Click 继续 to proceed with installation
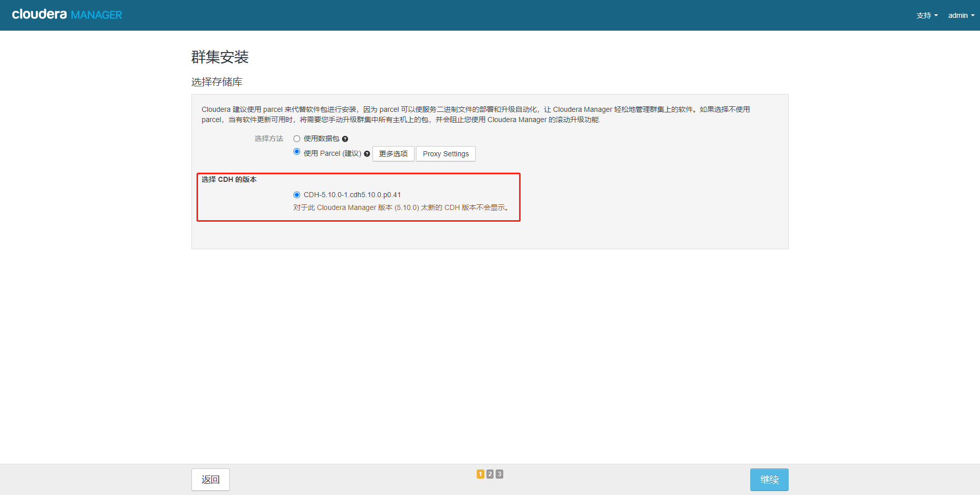The image size is (980, 495). click(x=769, y=479)
